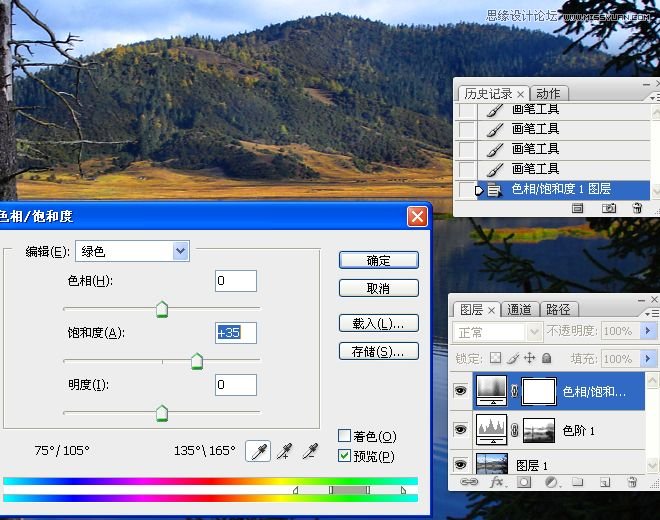The width and height of the screenshot is (660, 520).
Task: Click close x on 历史记录 tab
Action: click(x=521, y=94)
